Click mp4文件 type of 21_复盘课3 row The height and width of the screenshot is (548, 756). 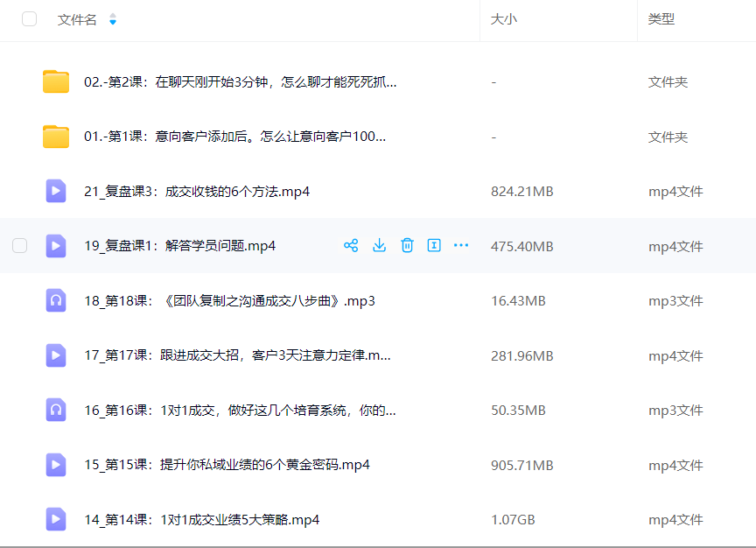675,192
